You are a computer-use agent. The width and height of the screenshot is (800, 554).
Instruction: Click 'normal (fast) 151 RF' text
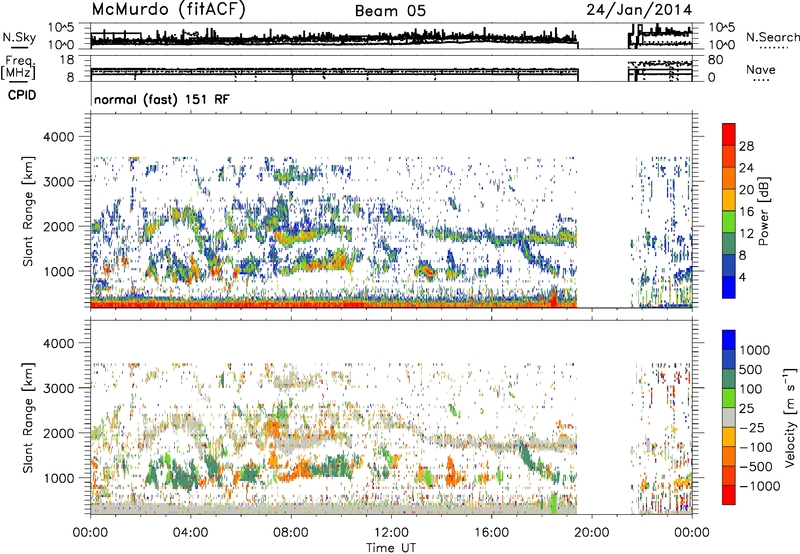point(162,99)
